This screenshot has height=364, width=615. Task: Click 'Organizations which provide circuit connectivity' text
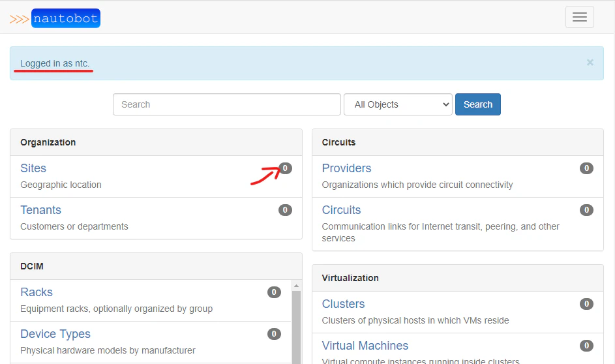pyautogui.click(x=417, y=185)
